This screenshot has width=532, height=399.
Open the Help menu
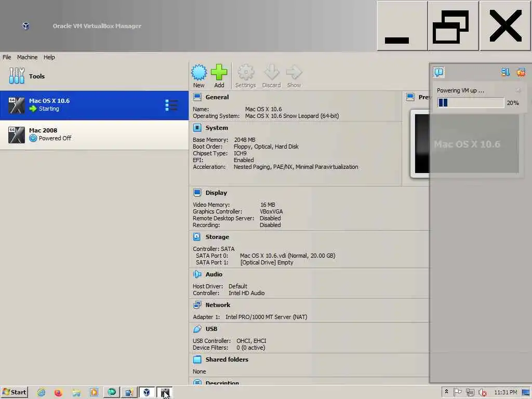pyautogui.click(x=49, y=57)
